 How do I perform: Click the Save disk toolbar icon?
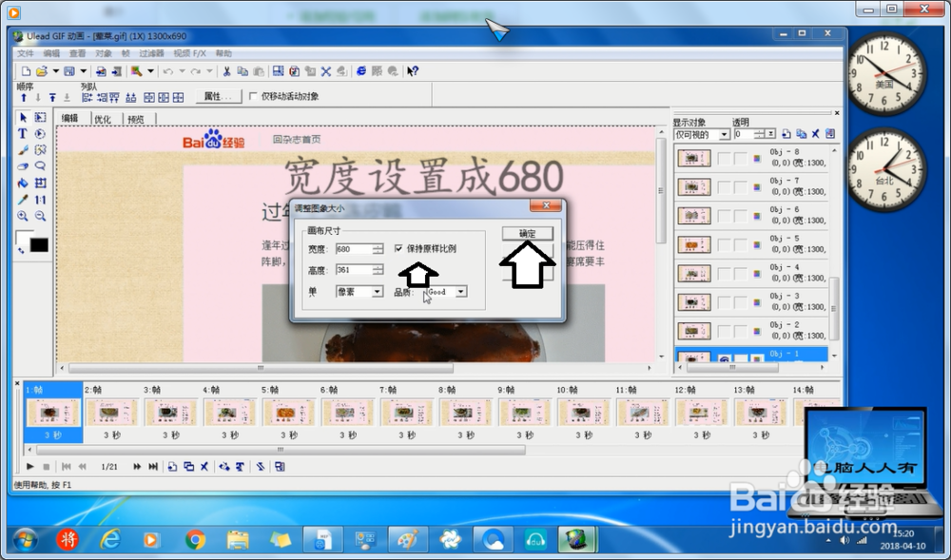tap(69, 71)
